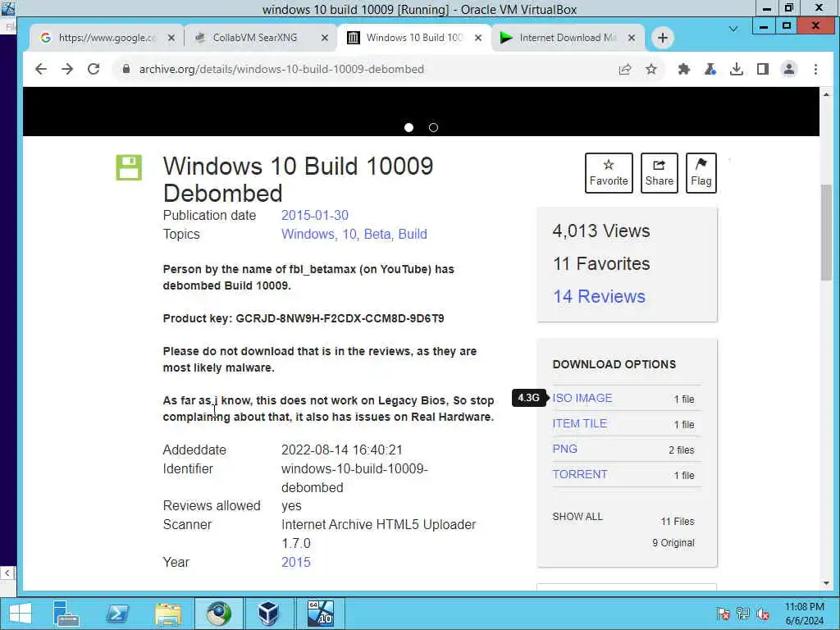The width and height of the screenshot is (840, 630).
Task: Close the Google tab
Action: pyautogui.click(x=171, y=38)
